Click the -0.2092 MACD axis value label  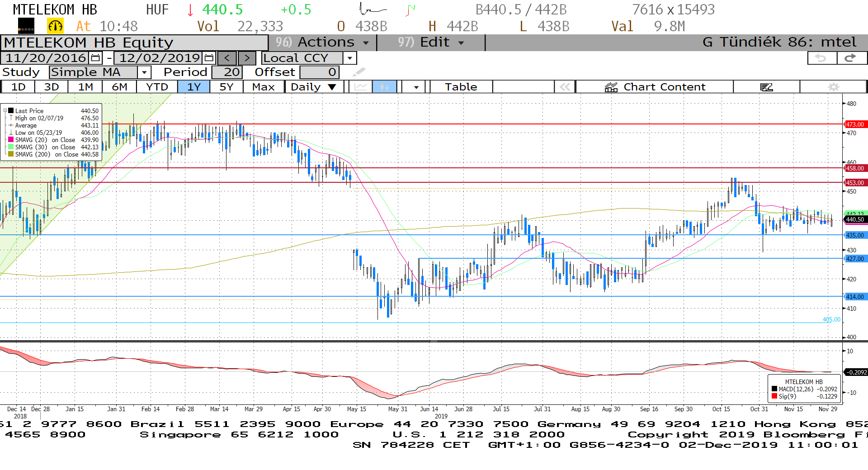click(856, 372)
